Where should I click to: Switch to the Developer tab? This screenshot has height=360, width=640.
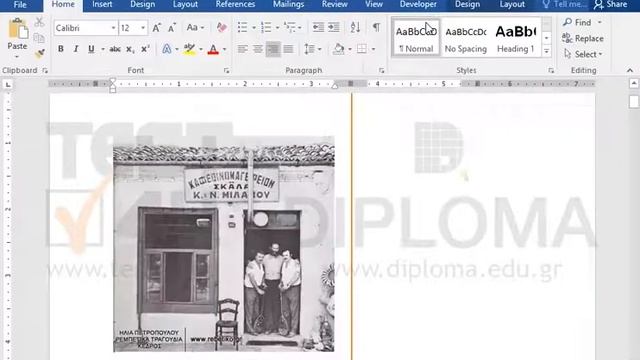click(418, 5)
